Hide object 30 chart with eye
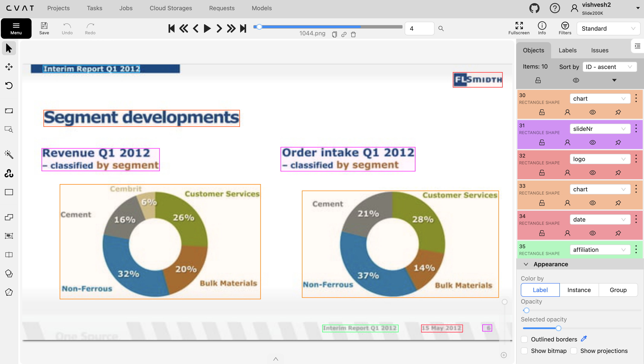This screenshot has width=644, height=364. click(592, 112)
